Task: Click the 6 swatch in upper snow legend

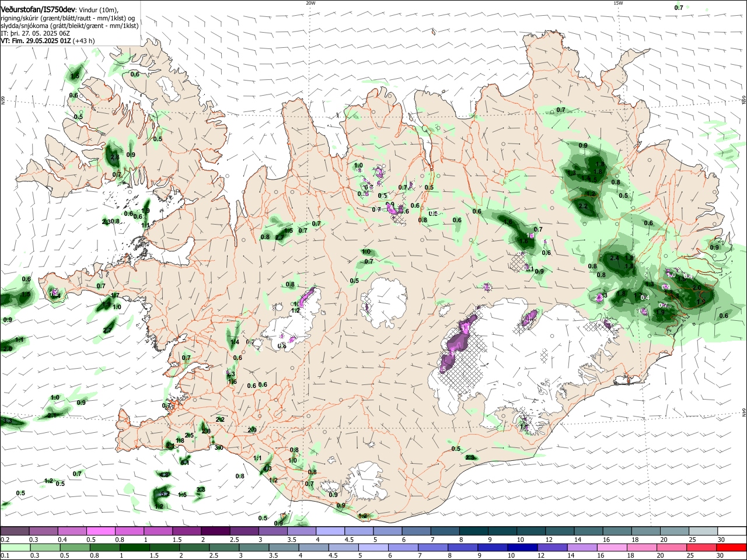Action: coord(416,531)
